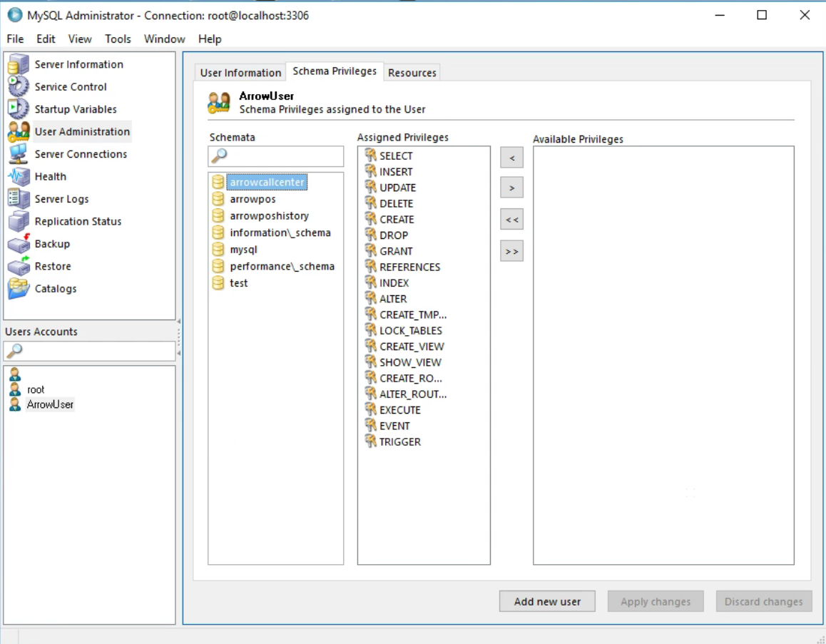Screen dimensions: 826x644
Task: Open the Window menu
Action: (x=164, y=39)
